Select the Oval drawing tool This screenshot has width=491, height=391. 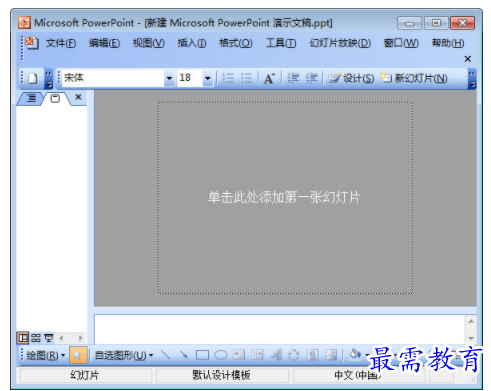pos(220,355)
